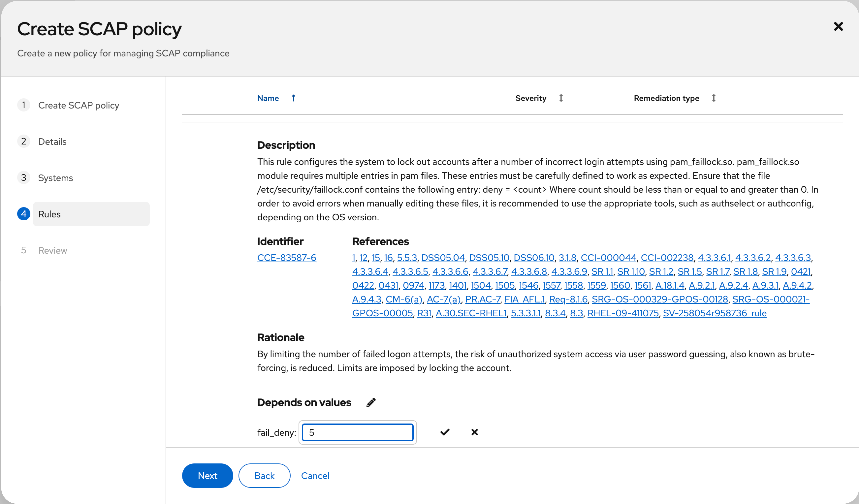Select the Rules wizard step
Viewport: 859px width, 504px height.
49,214
